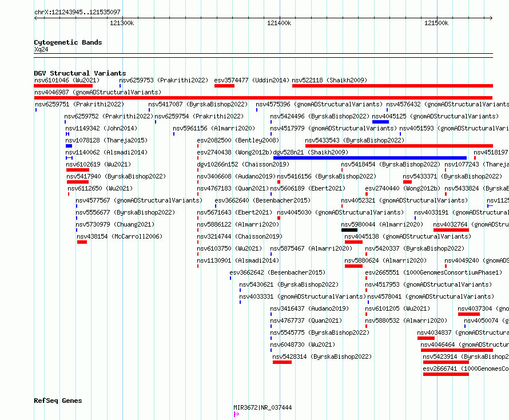The width and height of the screenshot is (509, 420).
Task: Select the red nsv4034837 variant bar
Action: [x=426, y=338]
